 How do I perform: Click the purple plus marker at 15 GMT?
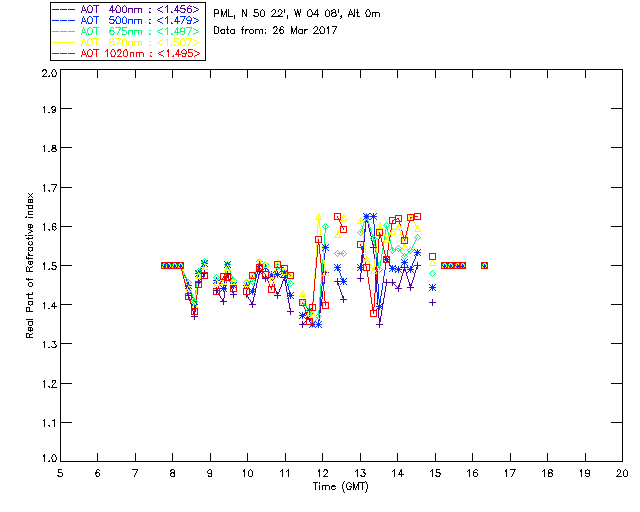pyautogui.click(x=433, y=303)
